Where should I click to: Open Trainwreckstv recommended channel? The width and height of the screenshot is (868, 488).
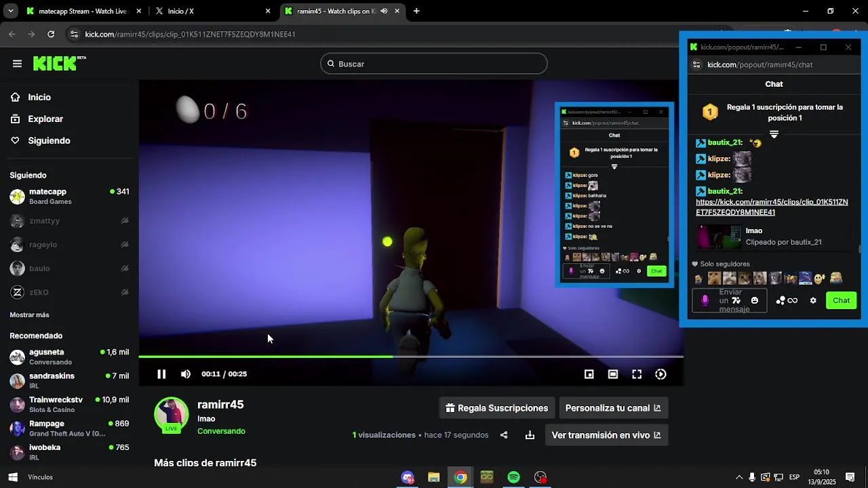pyautogui.click(x=69, y=405)
